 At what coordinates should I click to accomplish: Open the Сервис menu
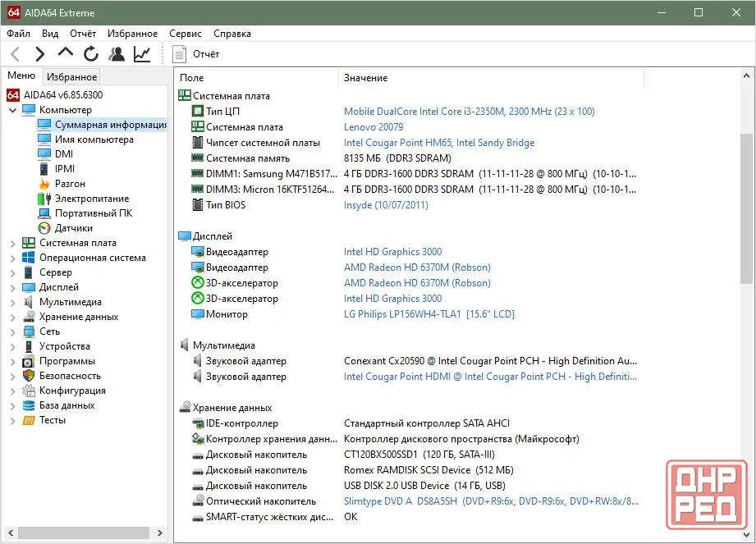186,34
